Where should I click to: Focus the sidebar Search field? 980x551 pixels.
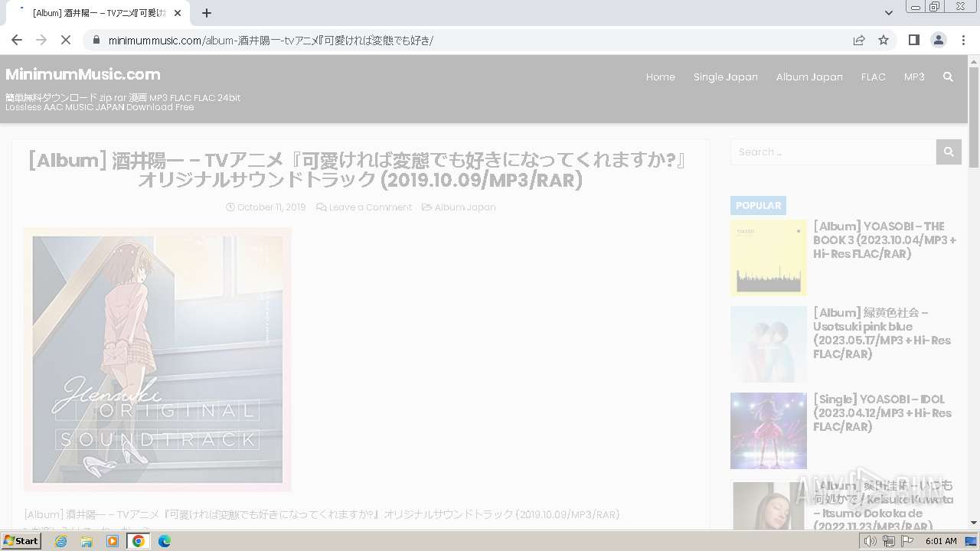point(833,152)
